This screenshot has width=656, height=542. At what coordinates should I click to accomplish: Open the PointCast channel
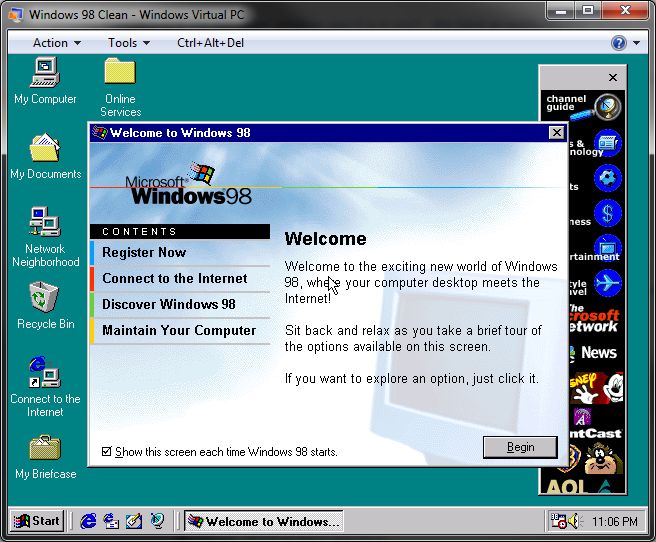coord(597,423)
